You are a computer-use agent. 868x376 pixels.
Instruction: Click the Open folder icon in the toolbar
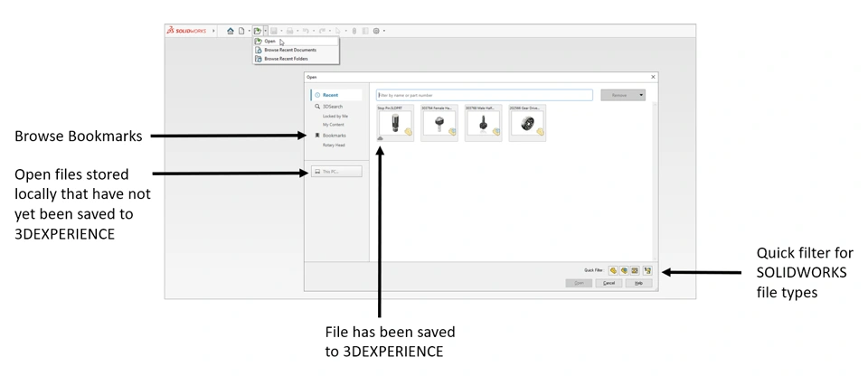pos(258,31)
